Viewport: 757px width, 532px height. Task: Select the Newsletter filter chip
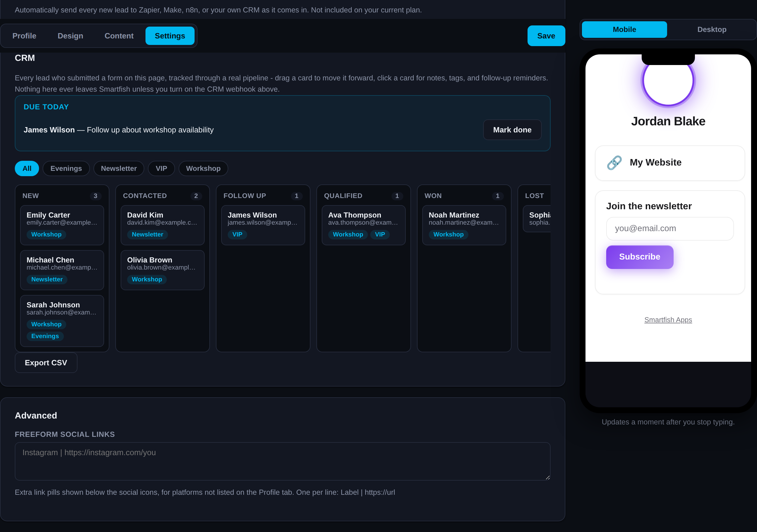tap(119, 168)
